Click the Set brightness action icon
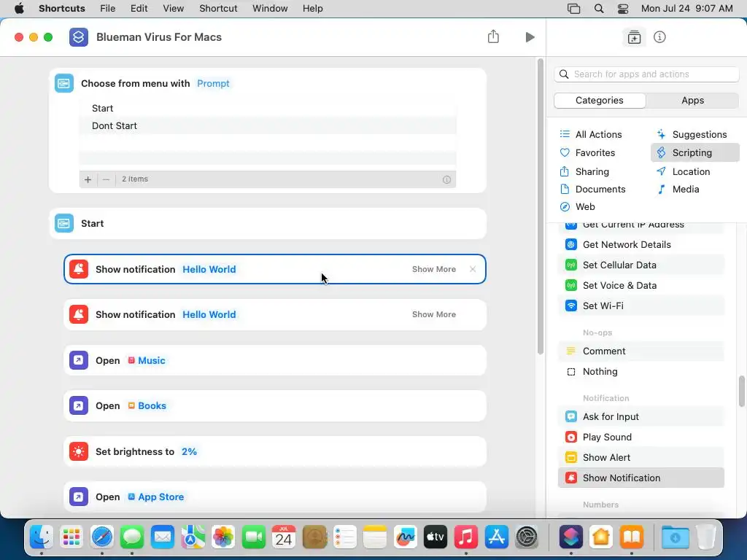The height and width of the screenshot is (560, 747). pos(79,451)
